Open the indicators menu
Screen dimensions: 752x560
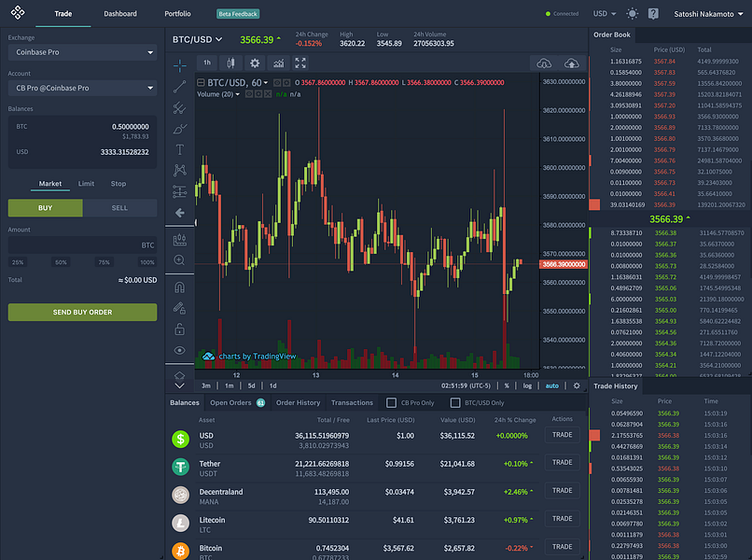[279, 63]
